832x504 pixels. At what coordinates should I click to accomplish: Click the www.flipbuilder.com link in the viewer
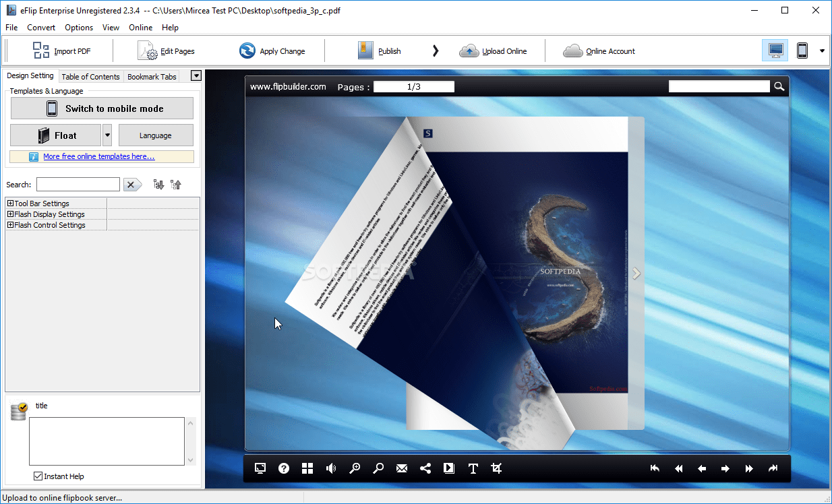coord(288,87)
